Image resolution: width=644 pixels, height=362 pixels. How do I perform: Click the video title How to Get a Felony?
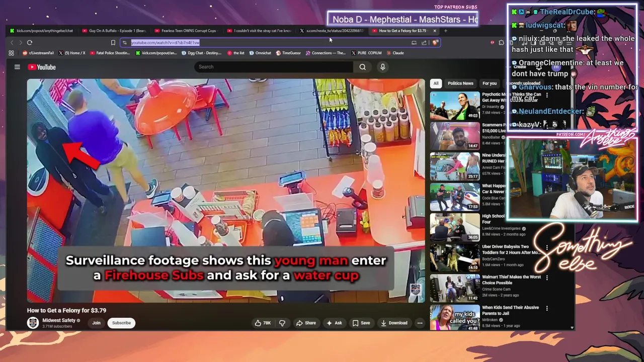(x=66, y=310)
